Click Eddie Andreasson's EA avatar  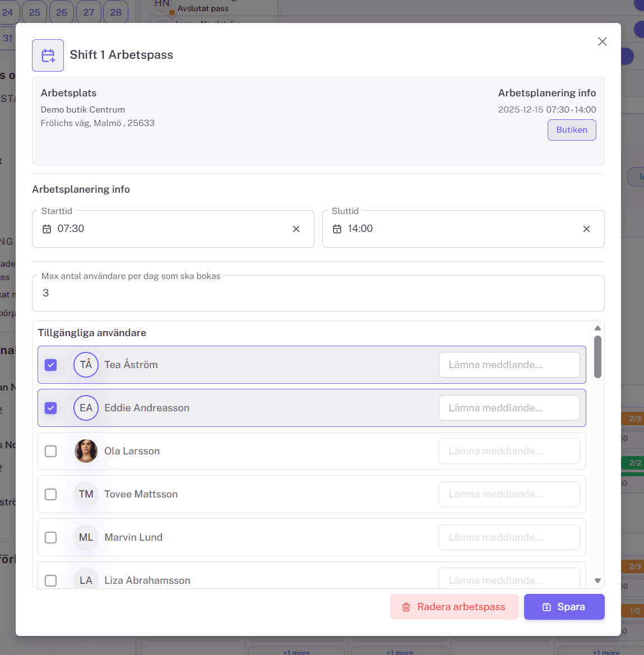click(86, 408)
